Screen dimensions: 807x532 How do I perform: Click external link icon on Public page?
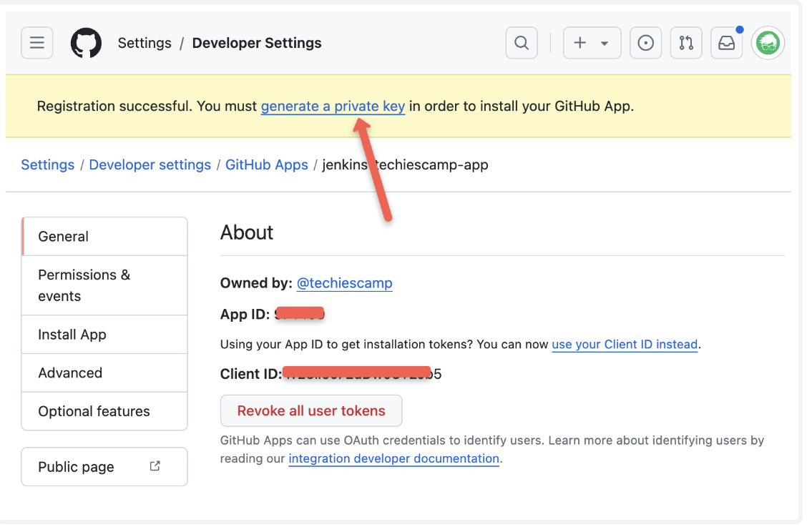pyautogui.click(x=155, y=466)
